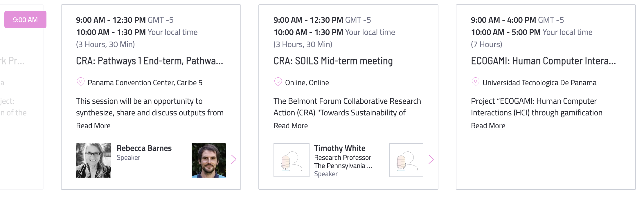Screen dimensions: 644x200
Task: Read More about CRA Pathways session
Action: [93, 126]
